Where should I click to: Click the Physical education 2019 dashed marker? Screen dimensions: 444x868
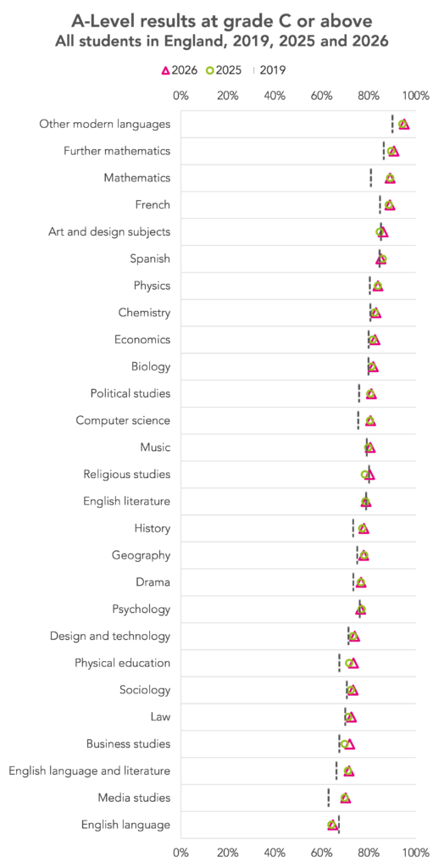tap(340, 663)
